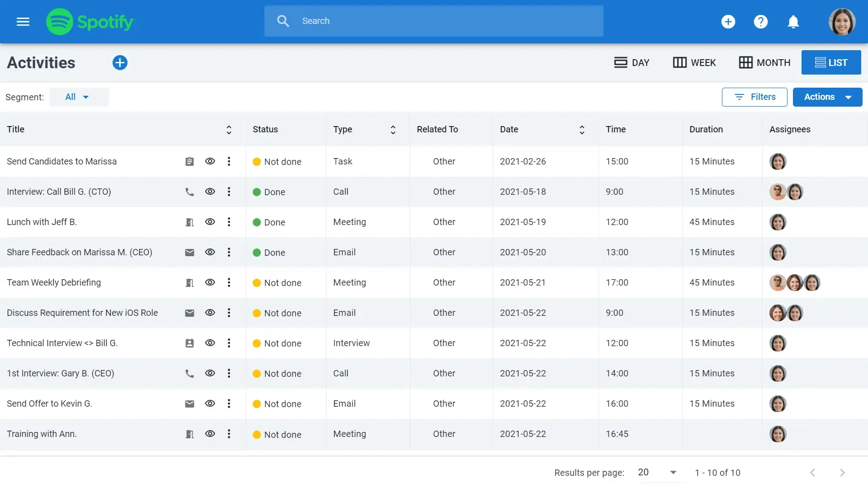868x488 pixels.
Task: Click phone icon for Interview: Call Bill G.
Action: [x=189, y=192]
